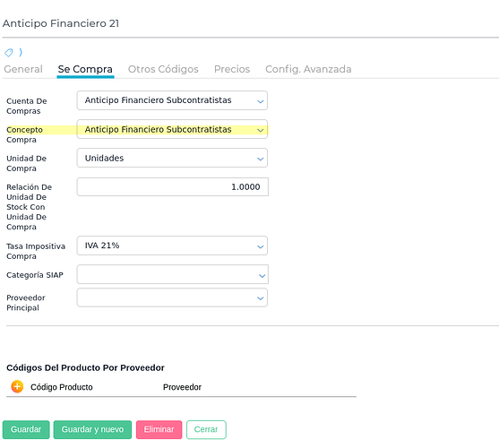Click the Proveedor column header
This screenshot has height=448, width=499.
point(182,387)
